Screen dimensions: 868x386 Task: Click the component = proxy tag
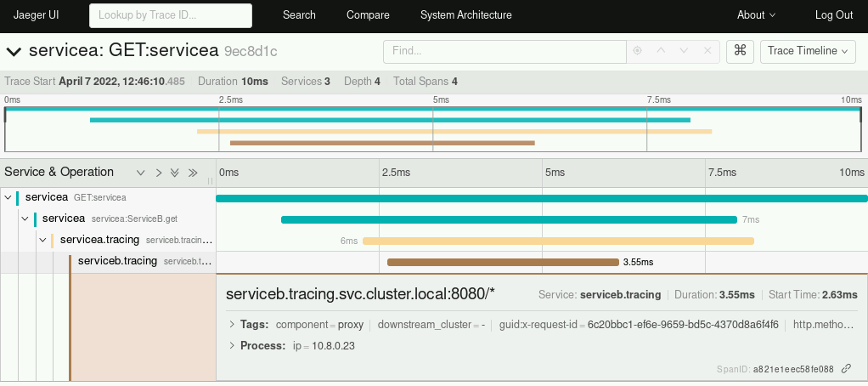point(319,325)
